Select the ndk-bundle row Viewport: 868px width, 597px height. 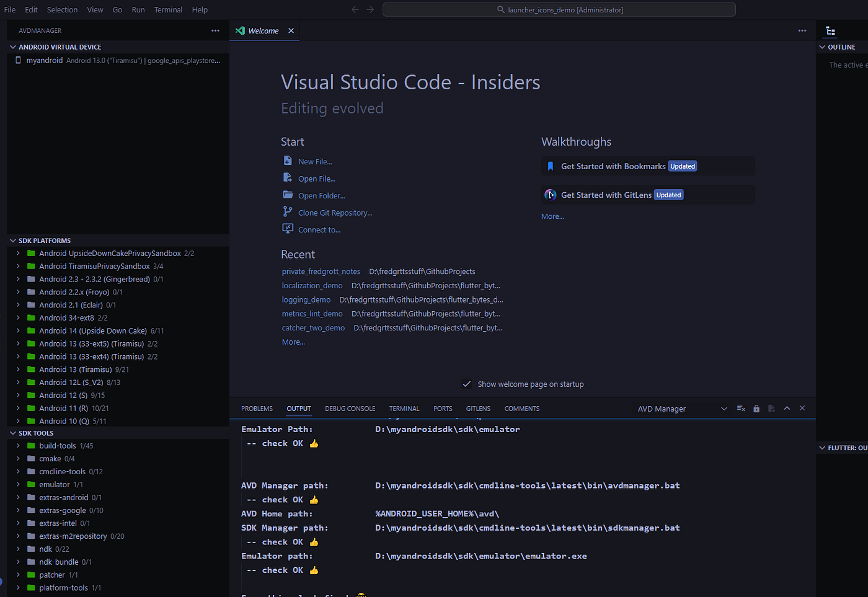point(118,562)
